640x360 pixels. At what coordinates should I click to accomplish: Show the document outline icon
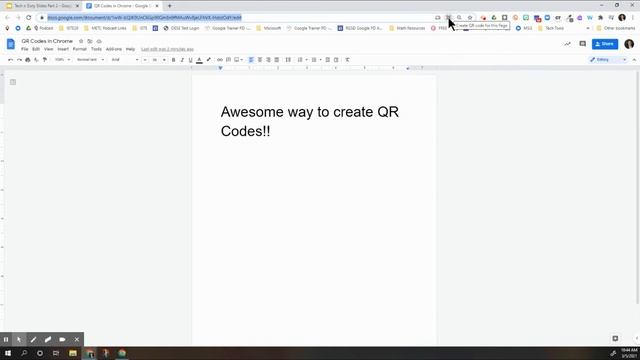[x=13, y=82]
